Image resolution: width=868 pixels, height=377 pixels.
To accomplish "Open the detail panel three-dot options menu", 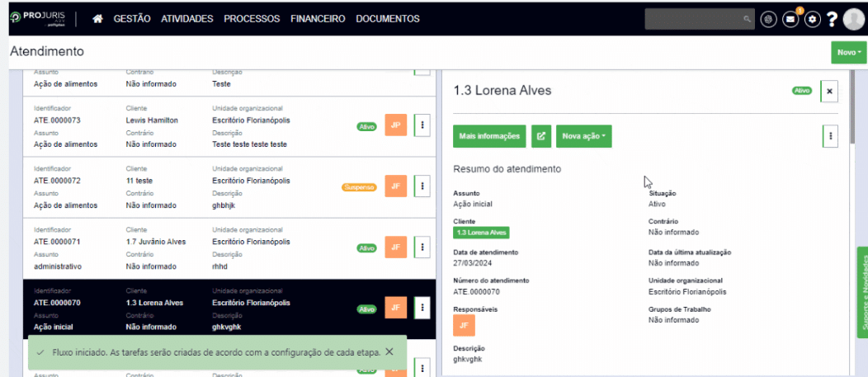I will pos(830,136).
